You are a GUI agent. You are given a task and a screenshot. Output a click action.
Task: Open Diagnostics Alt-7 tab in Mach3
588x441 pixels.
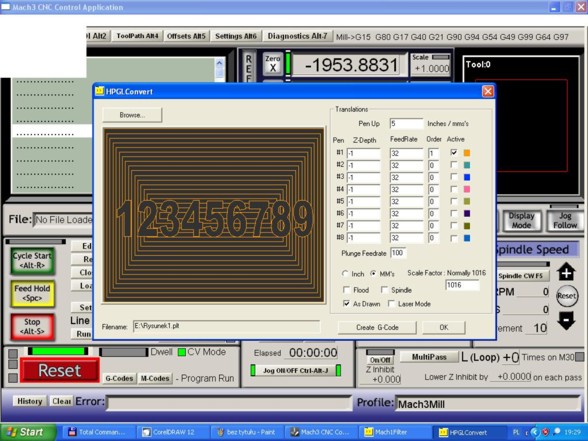tap(297, 36)
